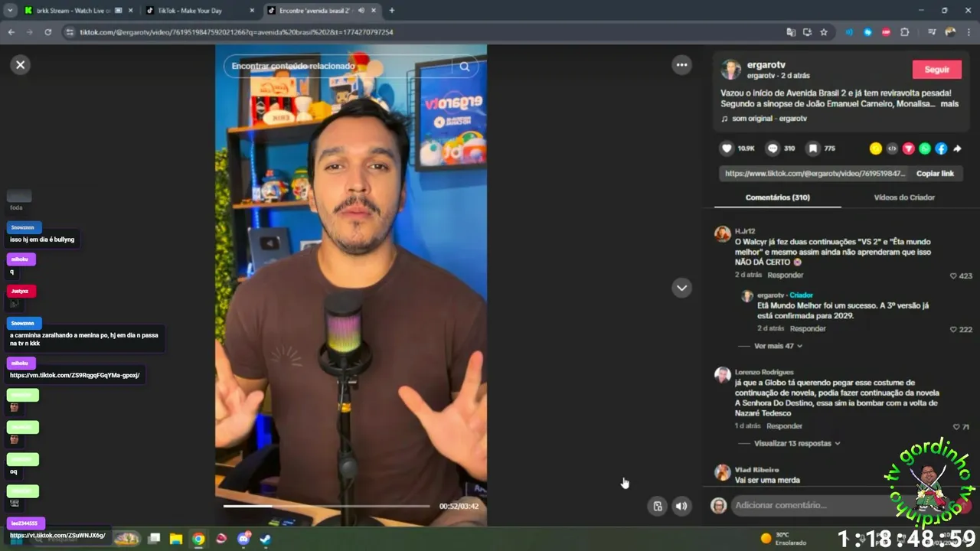
Task: Click the 'Copiar link' button
Action: tap(935, 174)
